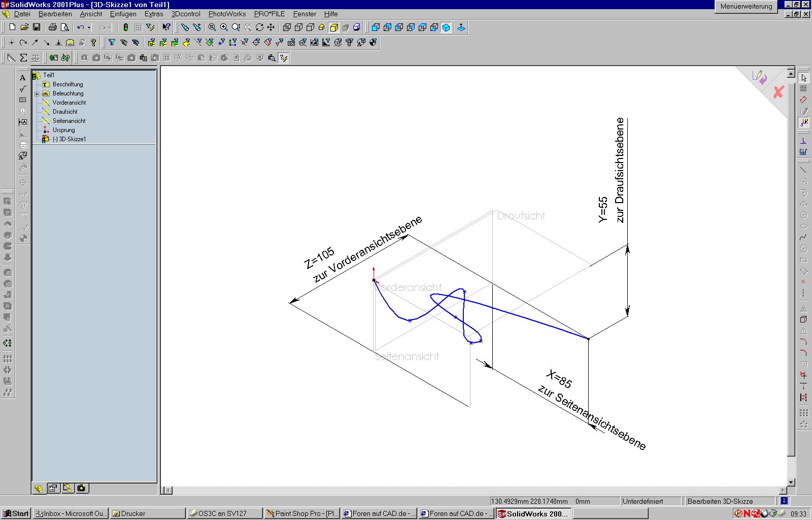Click the Windows Start button
Screen dimensions: 812x520
pyautogui.click(x=16, y=513)
